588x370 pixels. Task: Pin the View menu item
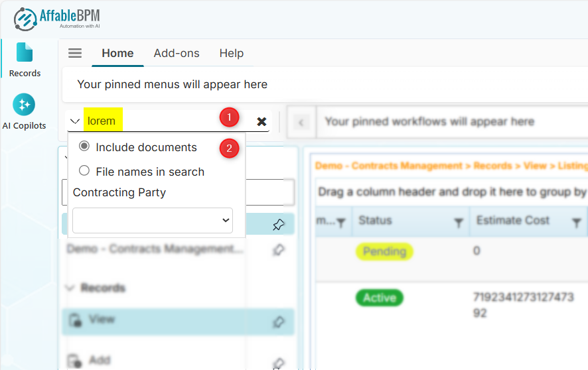pyautogui.click(x=278, y=322)
